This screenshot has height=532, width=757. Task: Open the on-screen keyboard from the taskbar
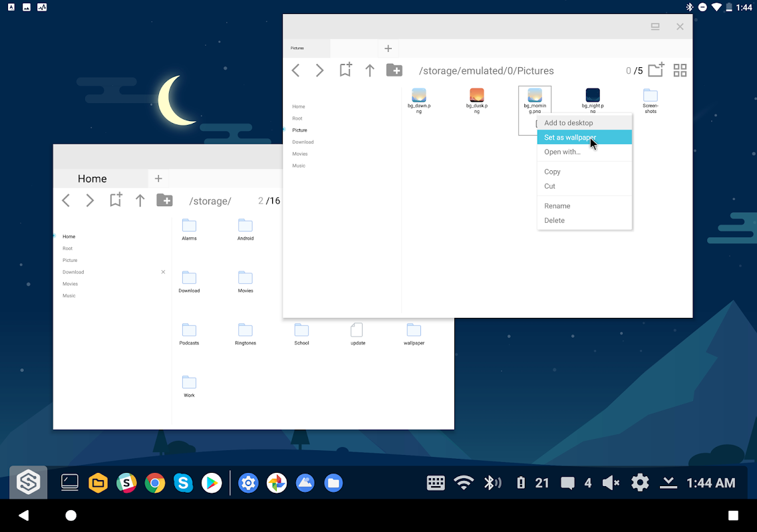(x=436, y=483)
